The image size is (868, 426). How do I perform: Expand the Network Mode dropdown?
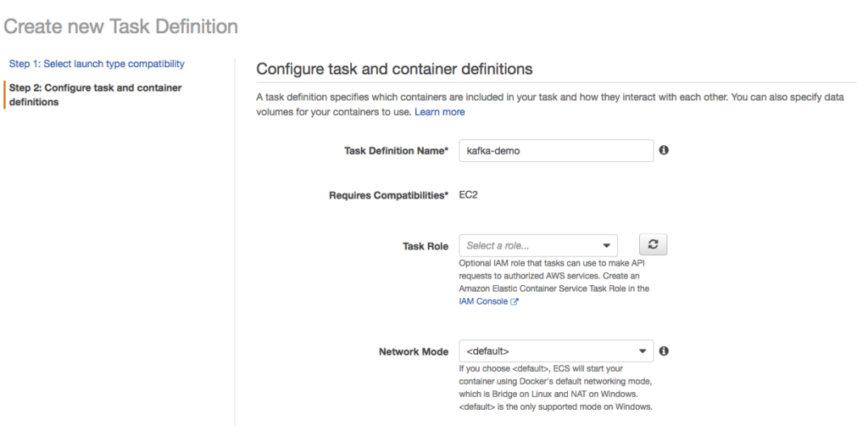[x=555, y=350]
